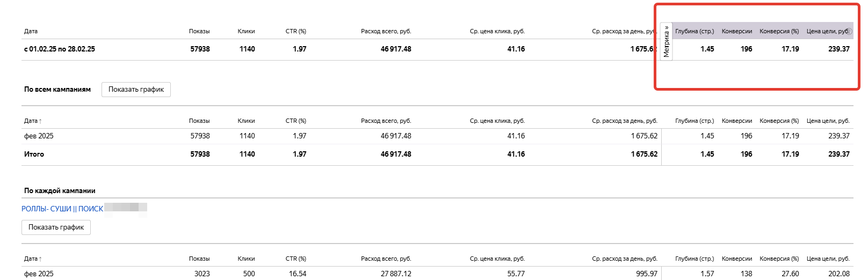Viewport: 868px width, 280px height.
Task: Click Цена цели, руб. header in all-campaigns table
Action: point(828,121)
